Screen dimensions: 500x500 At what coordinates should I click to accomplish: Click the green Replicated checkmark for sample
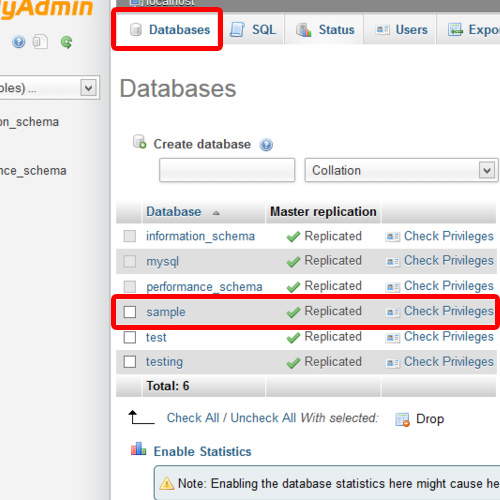(293, 312)
